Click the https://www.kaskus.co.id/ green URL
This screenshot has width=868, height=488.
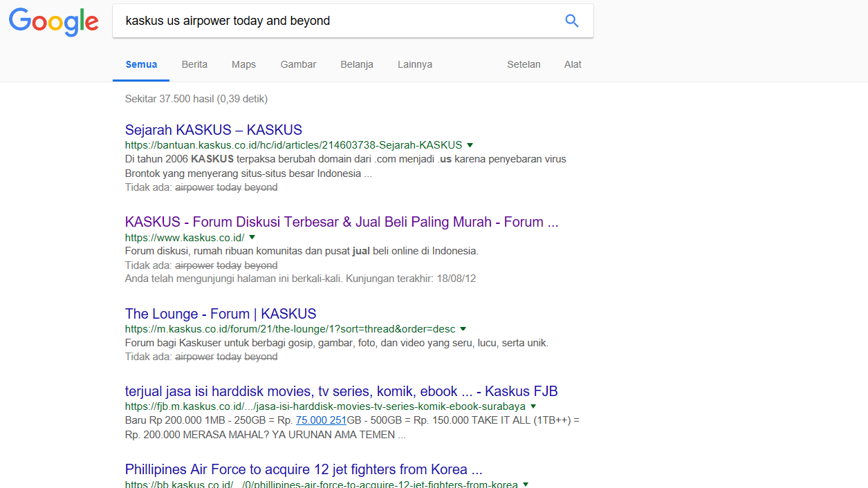(x=185, y=237)
